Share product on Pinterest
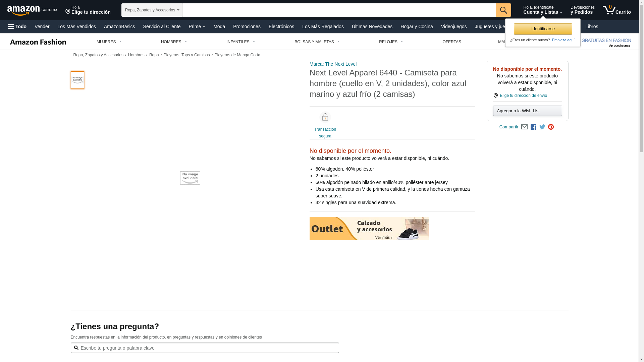 pos(551,127)
